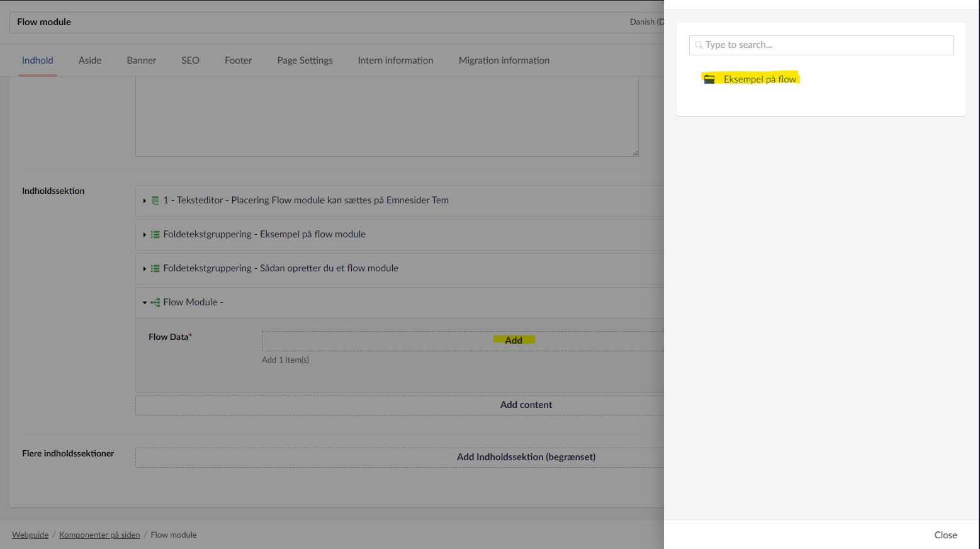Open the Komponenter på siden breadcrumb link
The height and width of the screenshot is (549, 980).
point(99,535)
